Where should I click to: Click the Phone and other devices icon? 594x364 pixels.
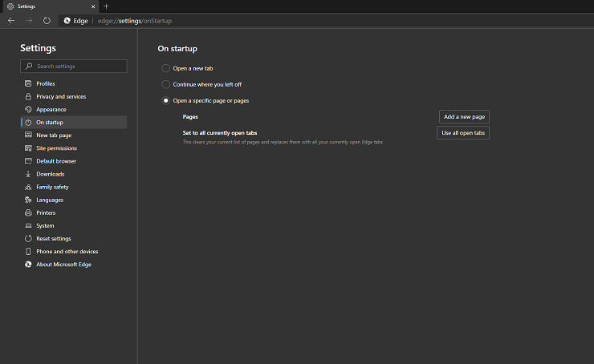[x=28, y=251]
